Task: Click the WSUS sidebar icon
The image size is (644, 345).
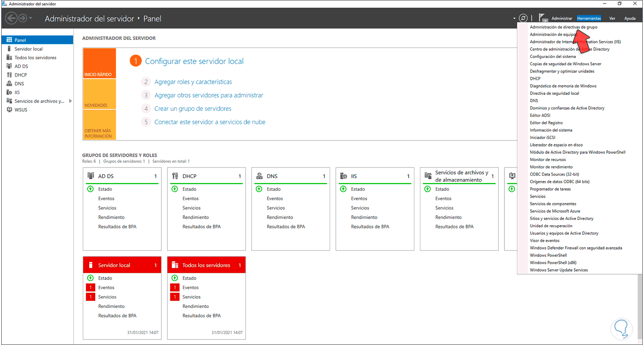Action: click(x=9, y=110)
